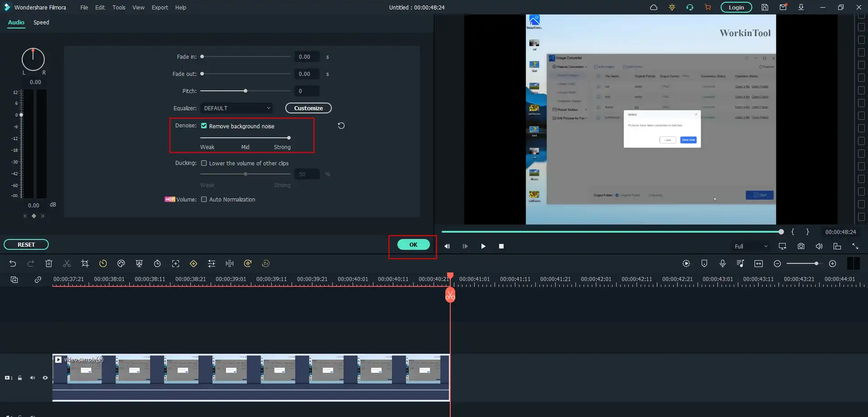Open the Duration stopwatch icon
Viewport: 868px width, 417px height.
tap(157, 263)
